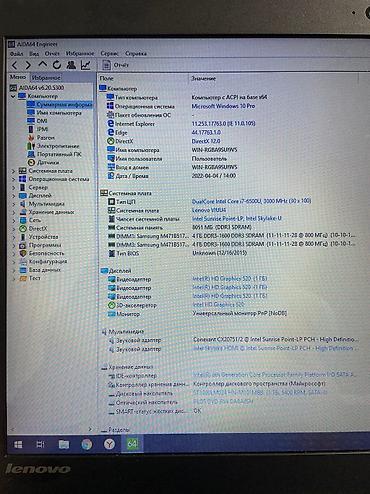Open the Internet Explorer version link
Image resolution: width=370 pixels, height=494 pixels.
click(223, 123)
